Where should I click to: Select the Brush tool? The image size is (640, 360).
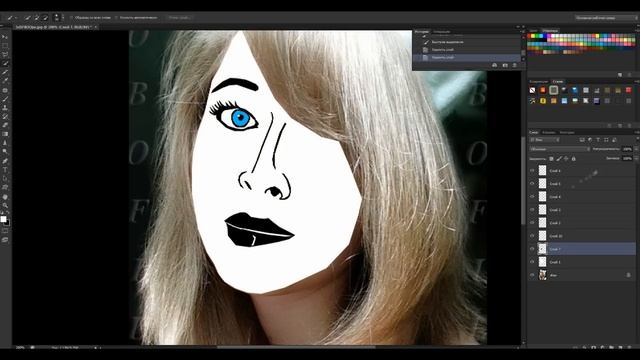coord(5,99)
